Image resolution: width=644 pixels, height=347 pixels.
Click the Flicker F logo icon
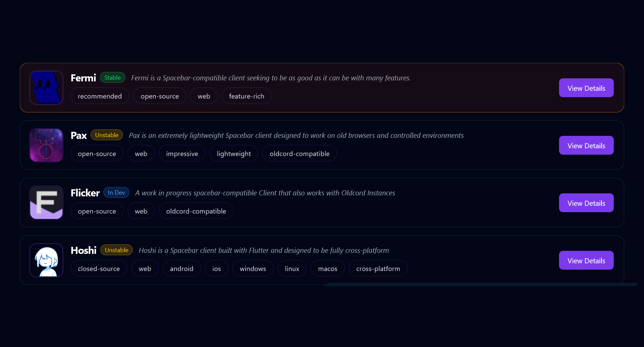[x=46, y=203]
